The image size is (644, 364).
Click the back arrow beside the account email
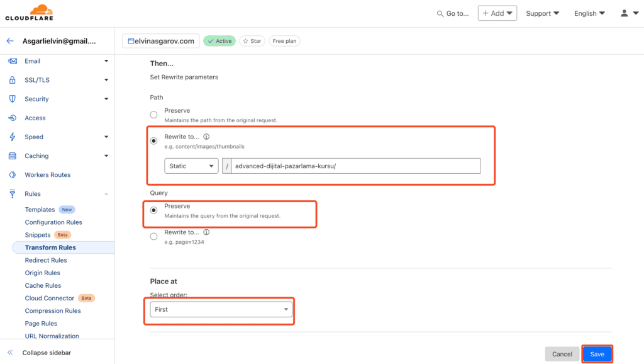tap(10, 41)
